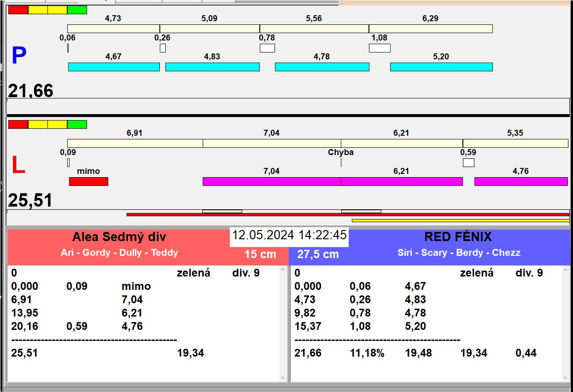Click the yellow progress line under the red line
573x392 pixels.
coord(461,220)
